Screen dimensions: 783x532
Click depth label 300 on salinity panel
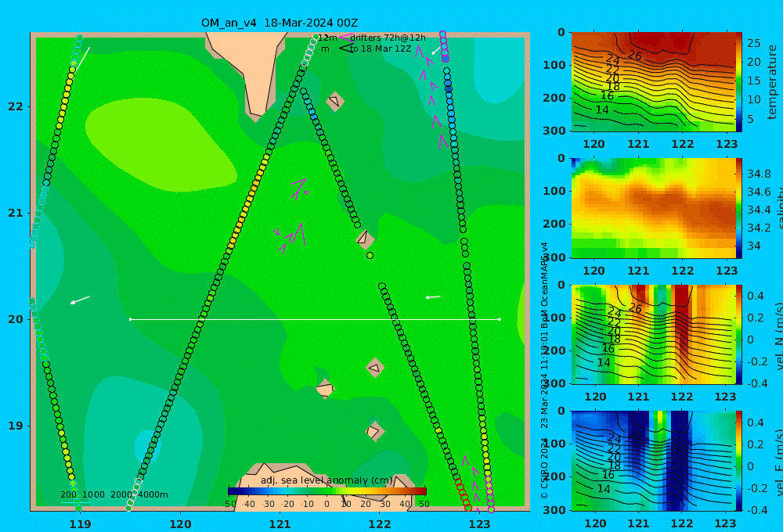pyautogui.click(x=554, y=257)
